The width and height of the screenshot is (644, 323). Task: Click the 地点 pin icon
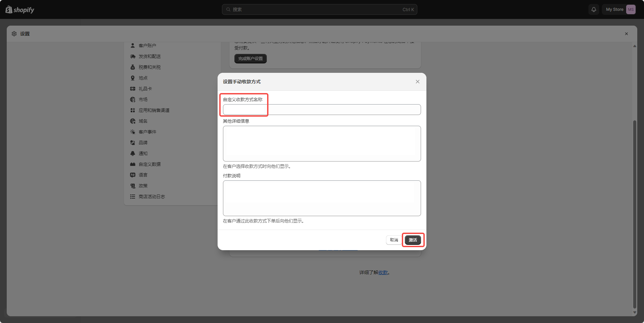tap(133, 78)
